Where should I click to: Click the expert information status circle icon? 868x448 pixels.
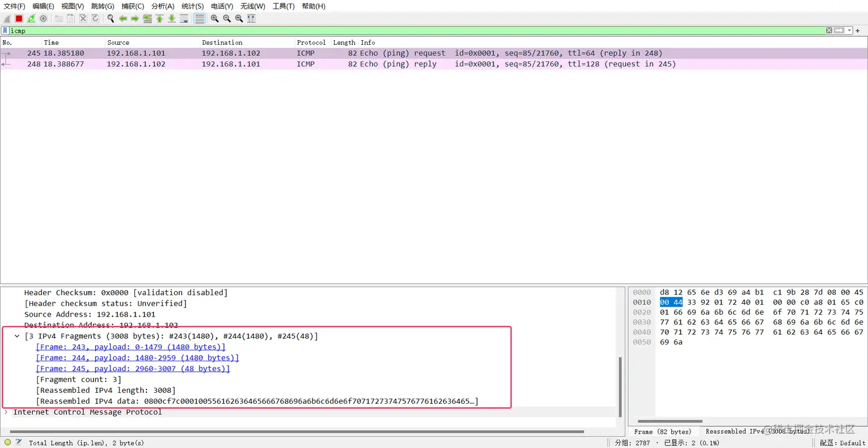7,442
